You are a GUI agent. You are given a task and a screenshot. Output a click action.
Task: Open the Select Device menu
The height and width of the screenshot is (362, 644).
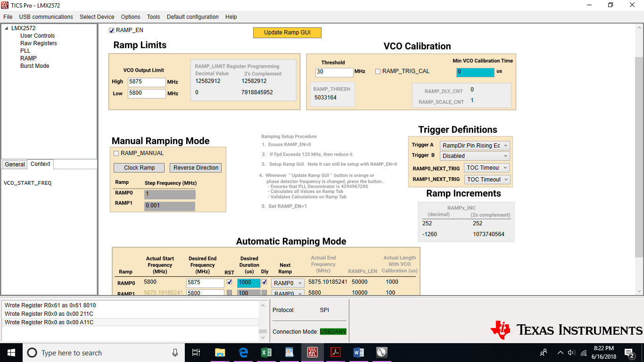coord(97,17)
